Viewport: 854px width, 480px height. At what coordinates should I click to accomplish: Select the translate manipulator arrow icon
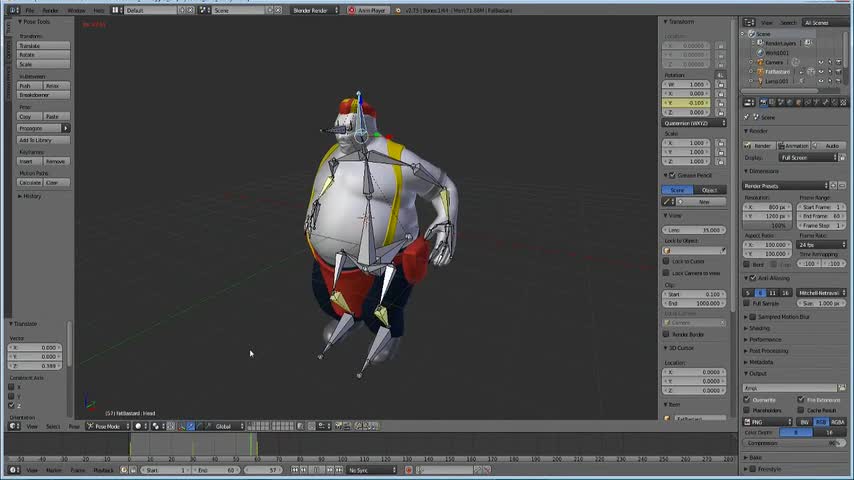click(x=190, y=426)
